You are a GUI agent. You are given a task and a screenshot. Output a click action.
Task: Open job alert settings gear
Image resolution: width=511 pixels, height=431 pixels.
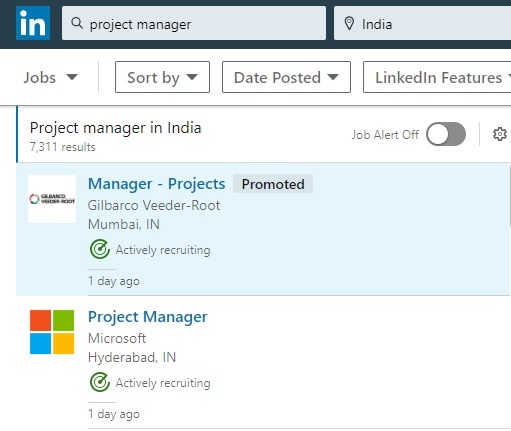tap(499, 134)
